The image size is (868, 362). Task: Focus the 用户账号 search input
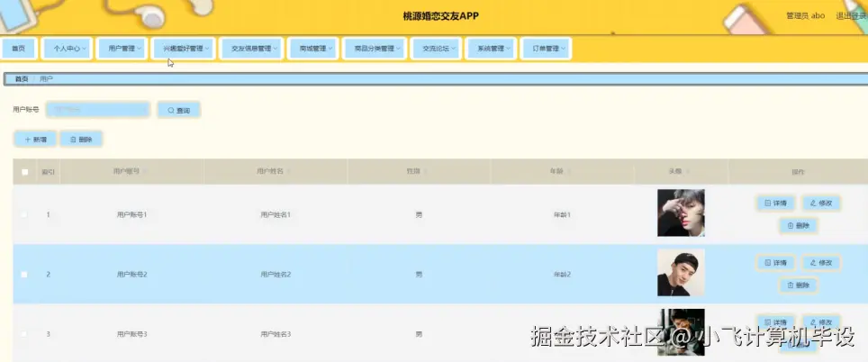point(98,110)
